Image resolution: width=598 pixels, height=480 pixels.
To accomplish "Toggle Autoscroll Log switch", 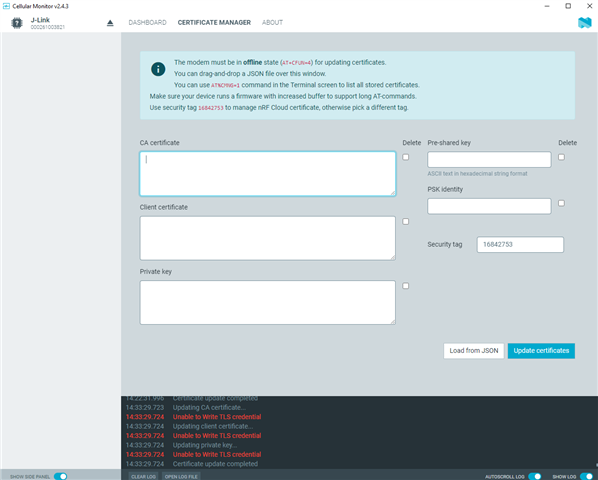I will pyautogui.click(x=535, y=476).
